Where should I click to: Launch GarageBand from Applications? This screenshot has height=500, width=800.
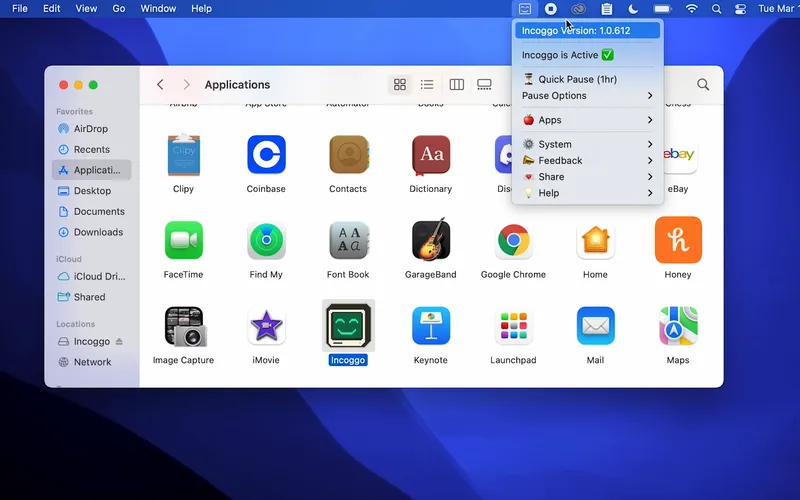click(x=430, y=240)
